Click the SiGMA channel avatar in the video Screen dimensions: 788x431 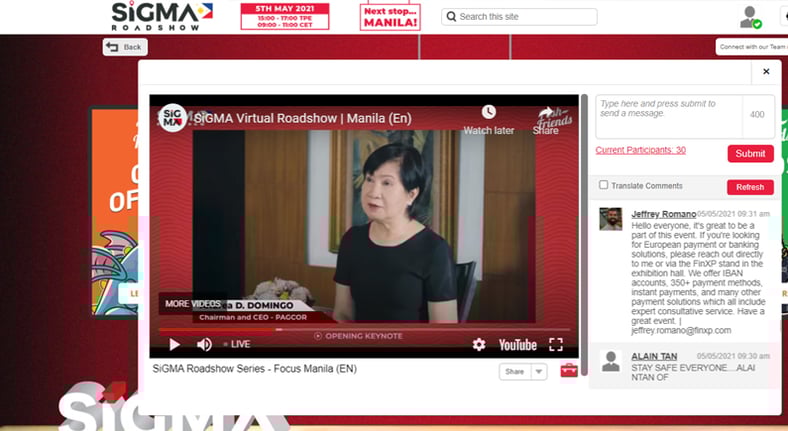pos(172,118)
